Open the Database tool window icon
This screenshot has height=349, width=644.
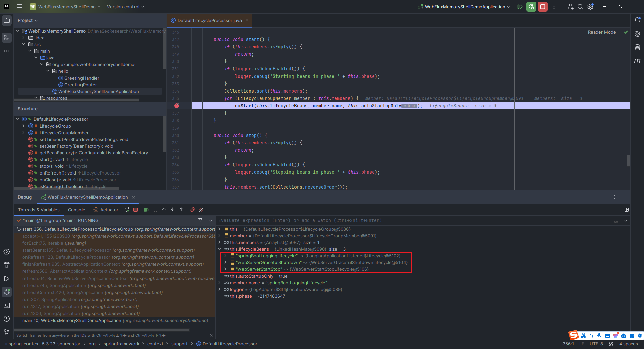click(x=637, y=47)
